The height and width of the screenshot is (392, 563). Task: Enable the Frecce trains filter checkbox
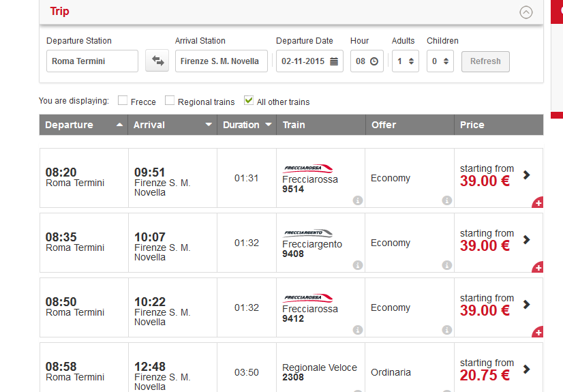[123, 100]
